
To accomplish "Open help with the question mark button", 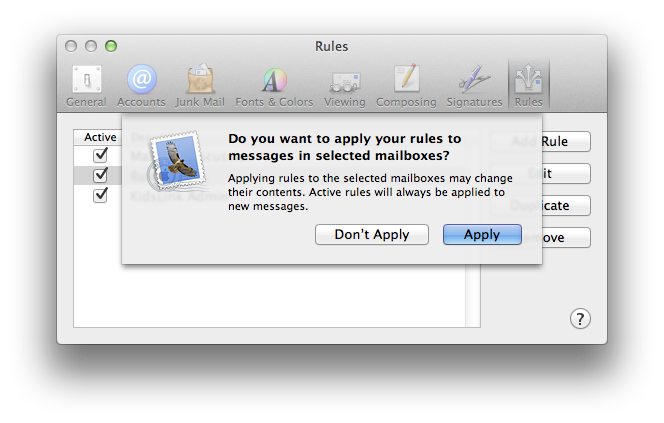I will coord(580,319).
